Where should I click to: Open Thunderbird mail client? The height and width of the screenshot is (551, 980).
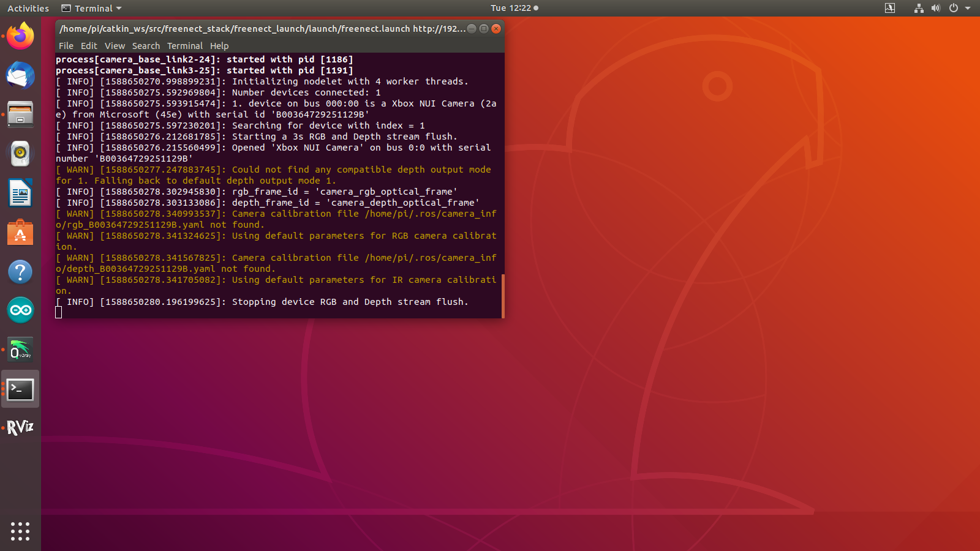tap(20, 76)
